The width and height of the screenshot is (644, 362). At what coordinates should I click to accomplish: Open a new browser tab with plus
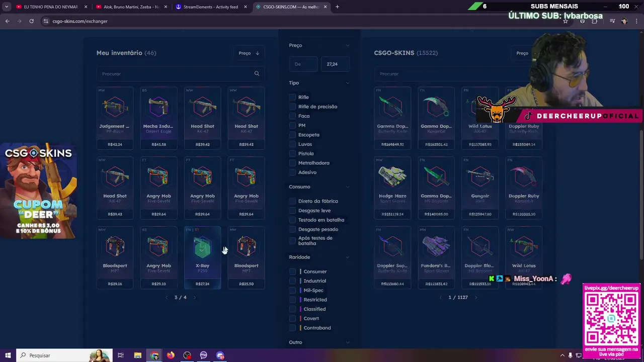[x=337, y=7]
